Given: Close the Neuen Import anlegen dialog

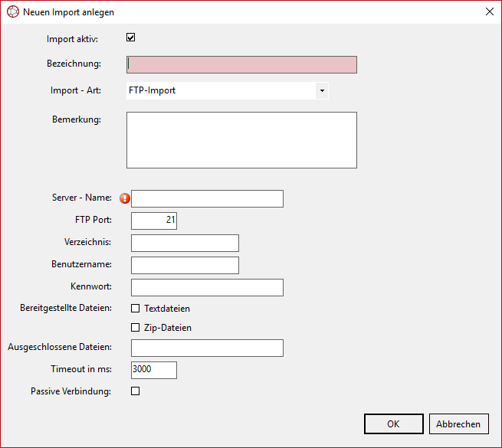Looking at the screenshot, I should pos(489,12).
